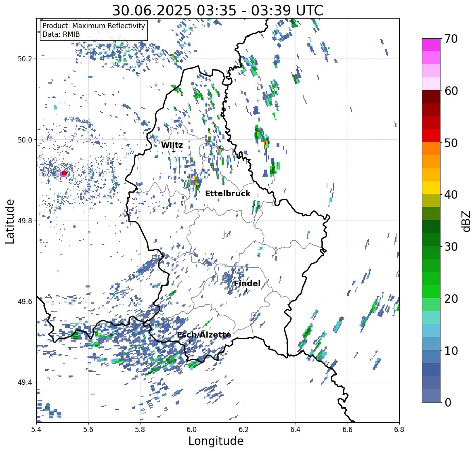Click the cross marker below the Wiltz label
The width and height of the screenshot is (476, 451).
click(x=174, y=151)
